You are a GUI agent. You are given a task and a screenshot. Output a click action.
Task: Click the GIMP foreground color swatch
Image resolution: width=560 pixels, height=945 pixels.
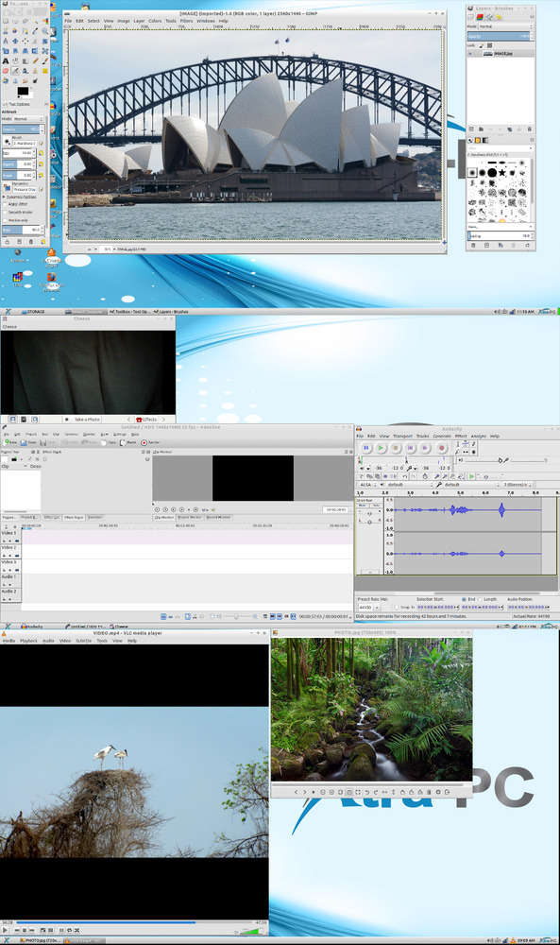click(22, 91)
